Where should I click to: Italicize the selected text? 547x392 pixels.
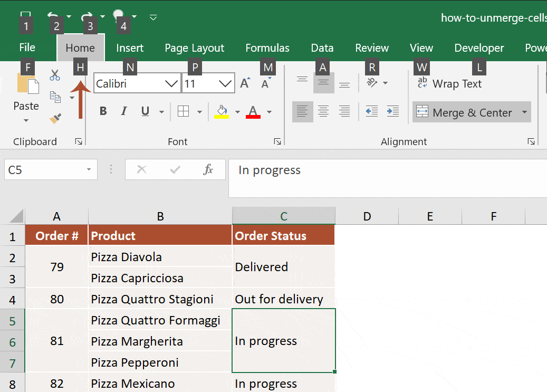point(123,111)
